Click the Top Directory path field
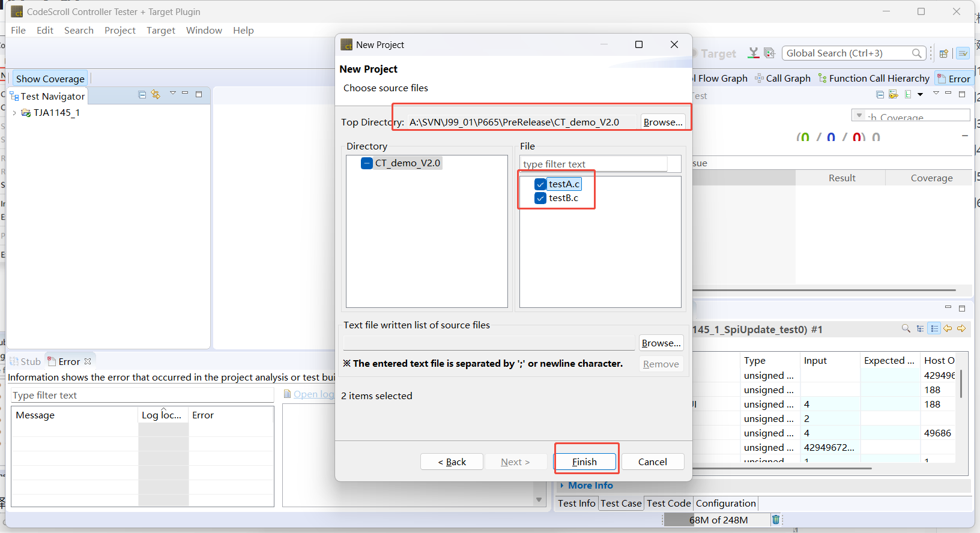The width and height of the screenshot is (980, 533). 521,122
